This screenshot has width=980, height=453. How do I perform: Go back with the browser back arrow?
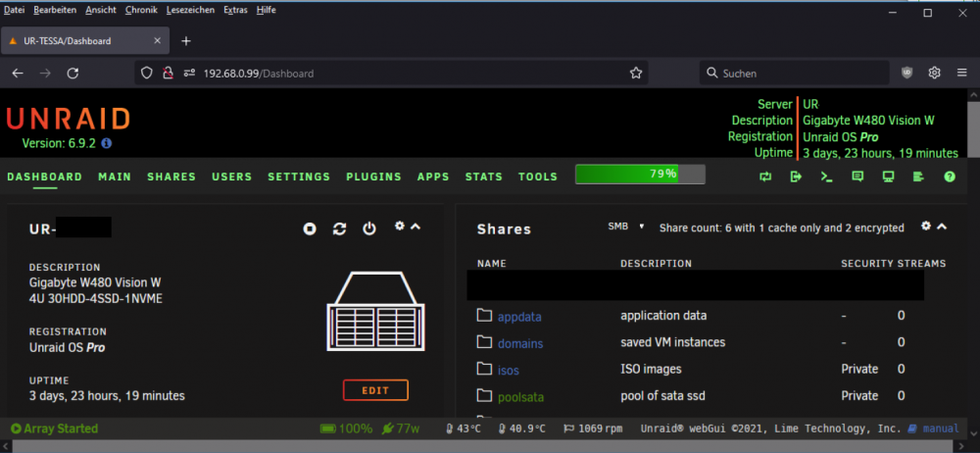click(x=18, y=74)
